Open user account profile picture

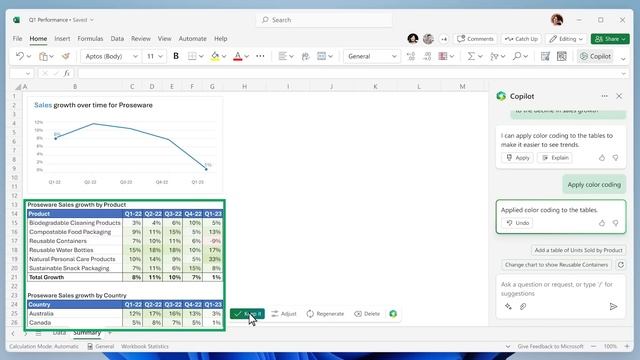[557, 20]
